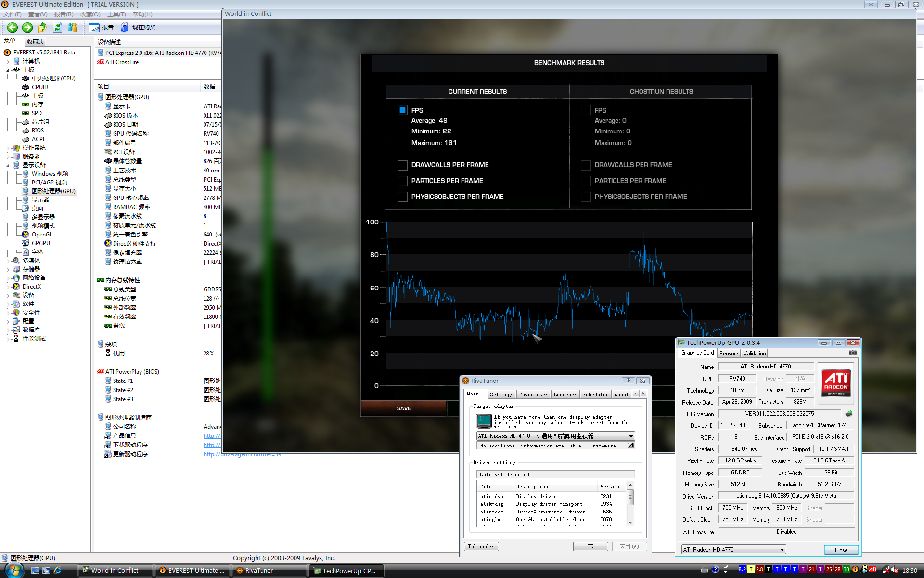Open the 查看(V) menu in EVEREST
924x578 pixels.
coord(38,14)
